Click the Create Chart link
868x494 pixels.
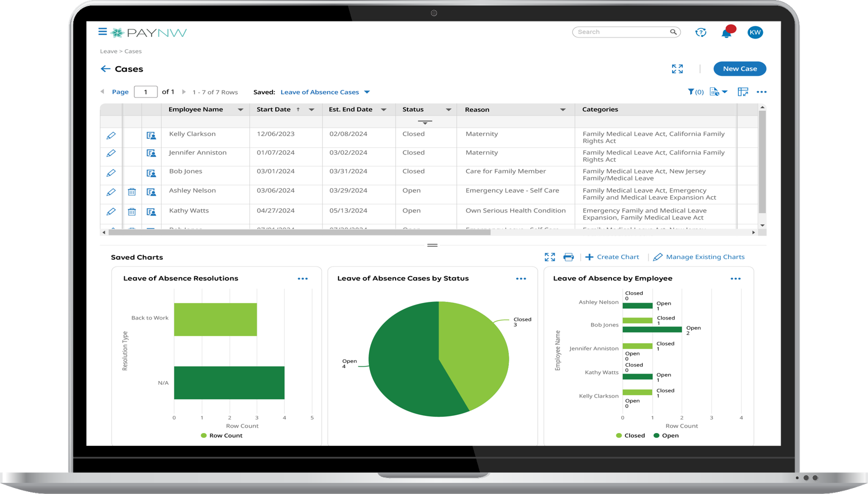pos(612,257)
